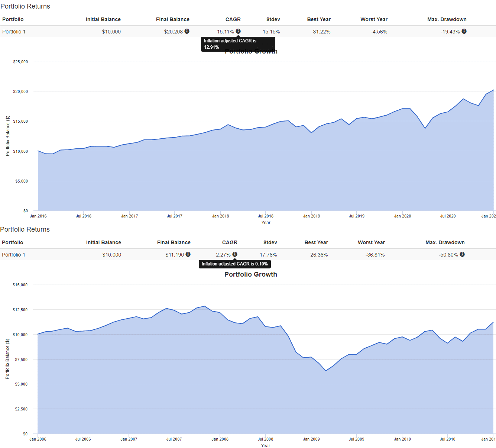This screenshot has height=448, width=496.
Task: Click info icon next to -50.80% drawdown
Action: 462,254
